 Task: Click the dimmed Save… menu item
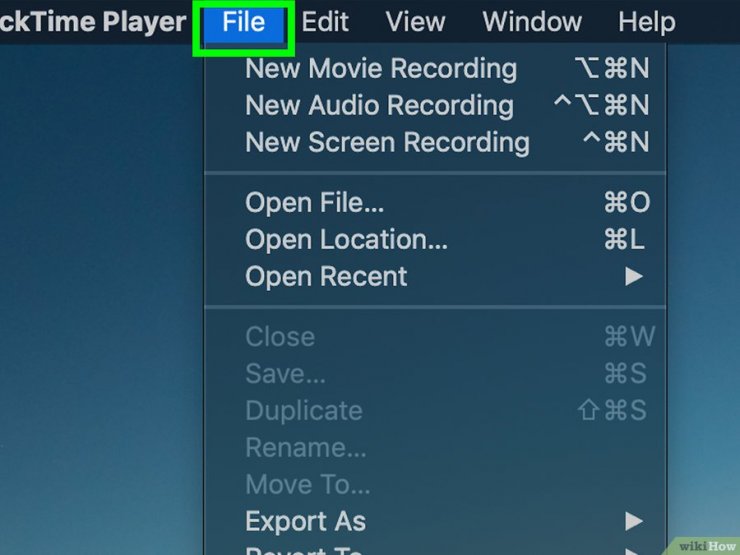point(435,374)
